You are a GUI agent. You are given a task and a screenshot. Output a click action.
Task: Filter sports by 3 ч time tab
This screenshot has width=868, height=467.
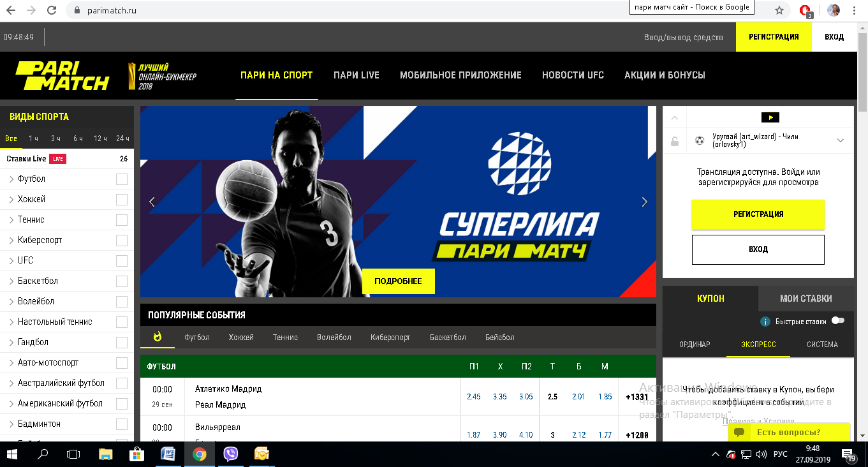55,138
